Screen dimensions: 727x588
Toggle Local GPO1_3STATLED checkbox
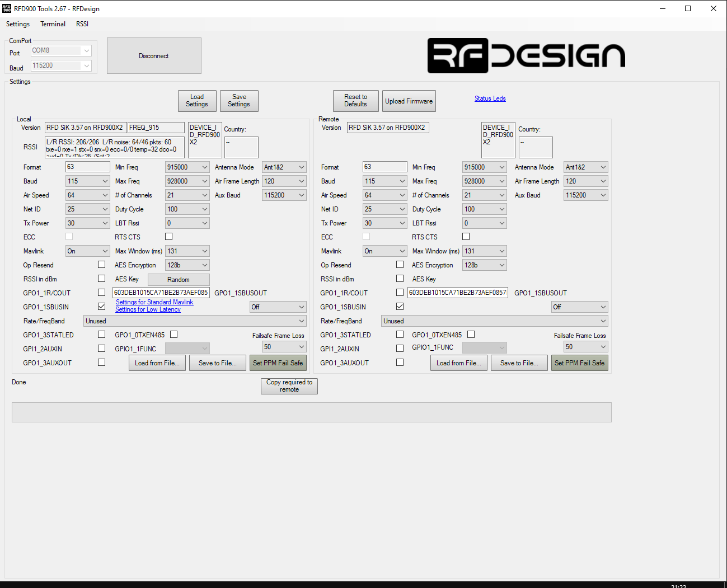pyautogui.click(x=101, y=335)
